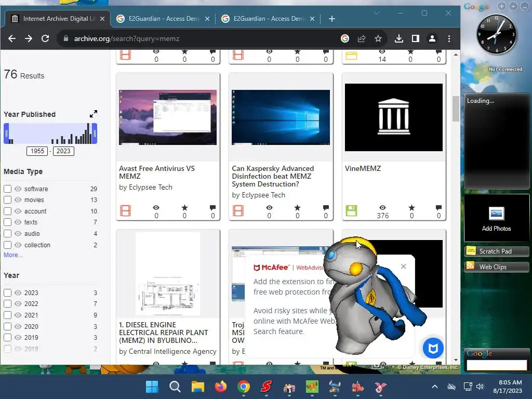
Task: Check the movies media type checkbox
Action: [x=7, y=200]
